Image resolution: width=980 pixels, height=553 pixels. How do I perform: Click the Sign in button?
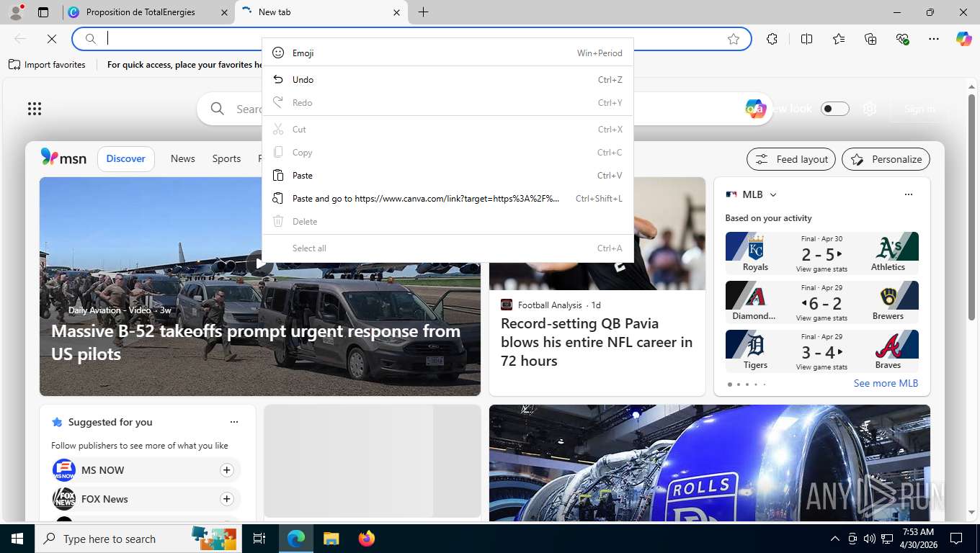coord(919,109)
